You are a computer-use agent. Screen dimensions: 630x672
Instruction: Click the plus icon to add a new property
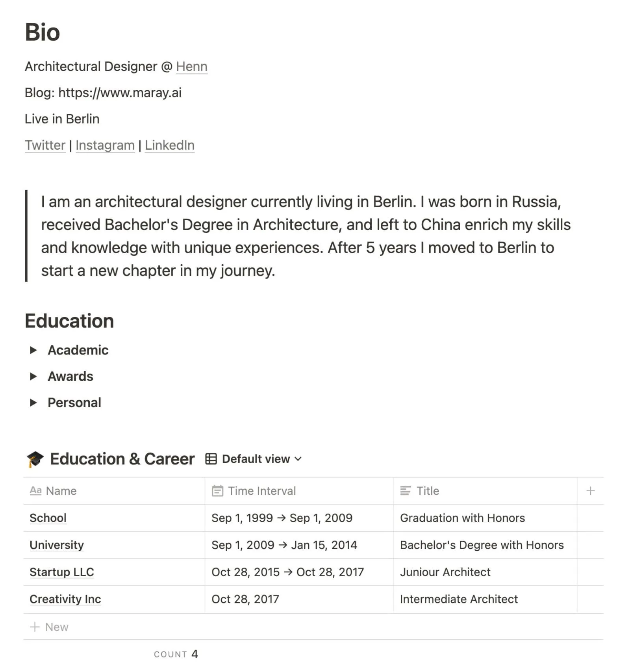(x=590, y=491)
